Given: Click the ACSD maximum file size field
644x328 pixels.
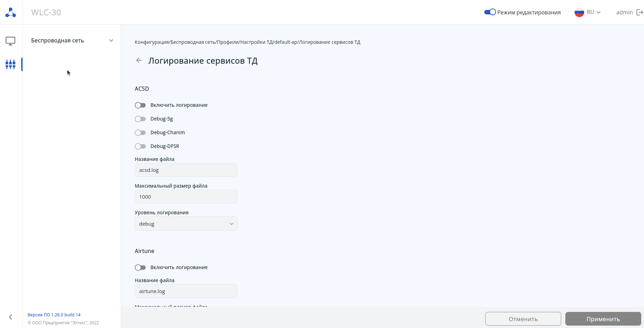Looking at the screenshot, I should click(186, 197).
